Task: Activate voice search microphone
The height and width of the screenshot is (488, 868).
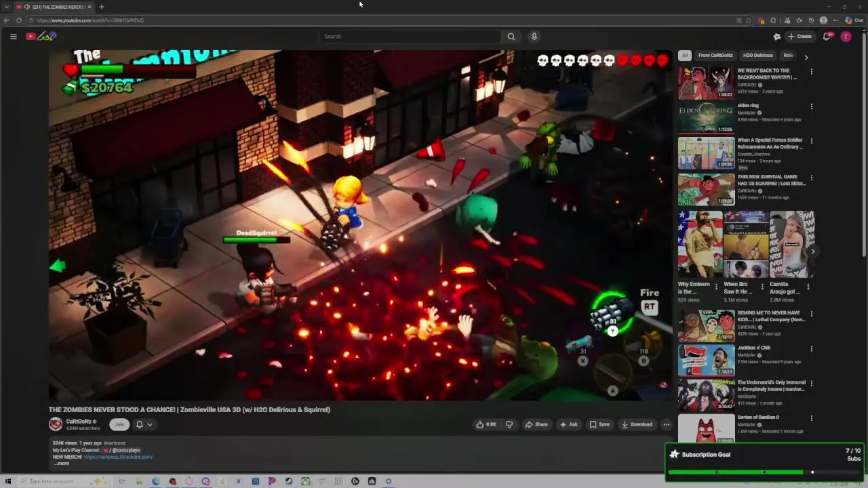Action: point(534,37)
